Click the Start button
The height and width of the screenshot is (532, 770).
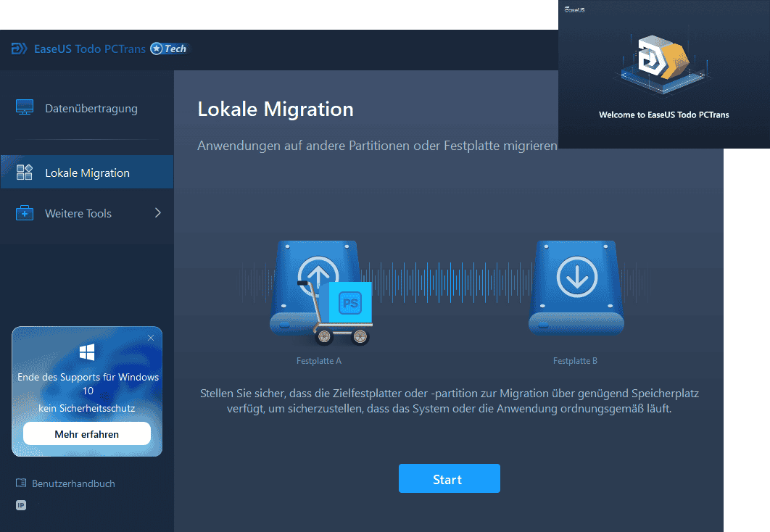(450, 478)
